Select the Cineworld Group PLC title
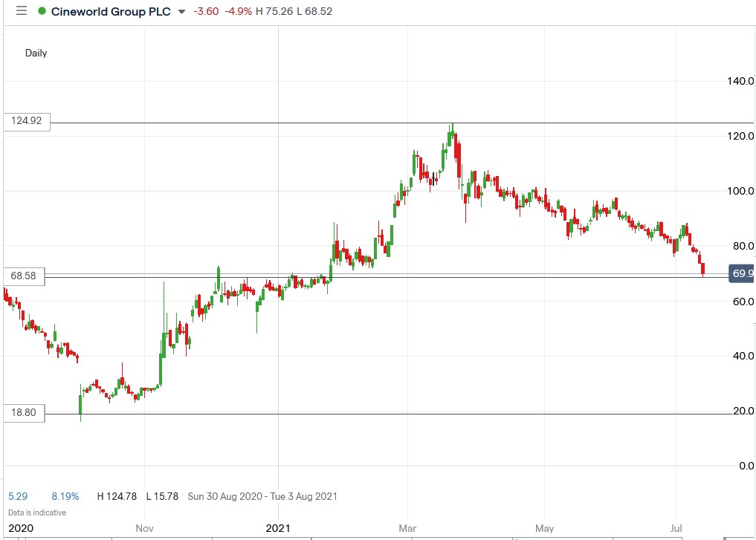 (x=110, y=12)
